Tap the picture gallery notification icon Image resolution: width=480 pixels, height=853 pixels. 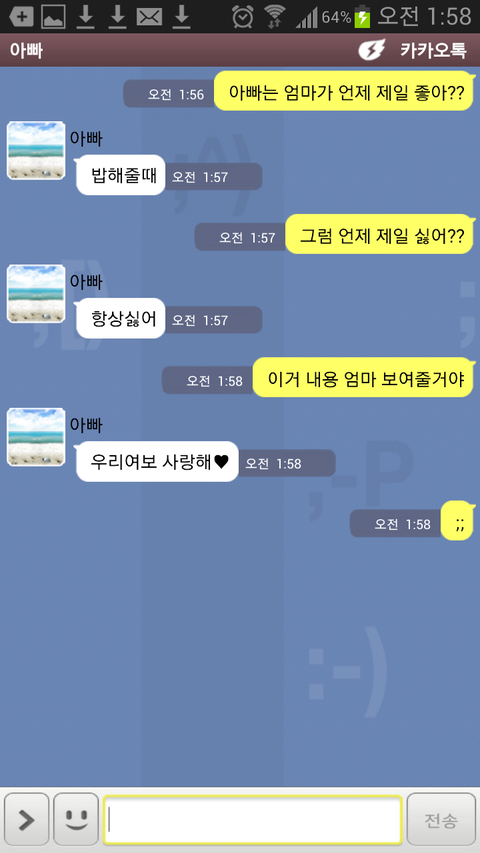point(53,17)
